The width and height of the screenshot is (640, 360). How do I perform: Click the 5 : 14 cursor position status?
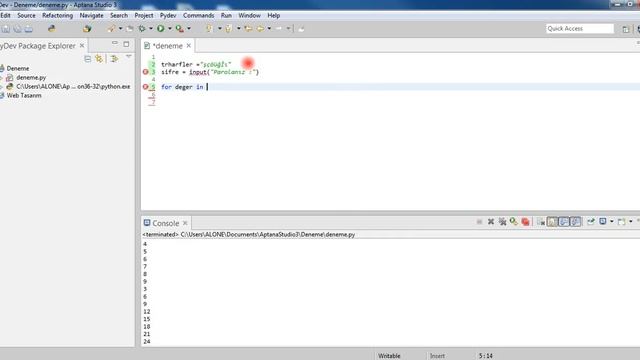tap(486, 356)
